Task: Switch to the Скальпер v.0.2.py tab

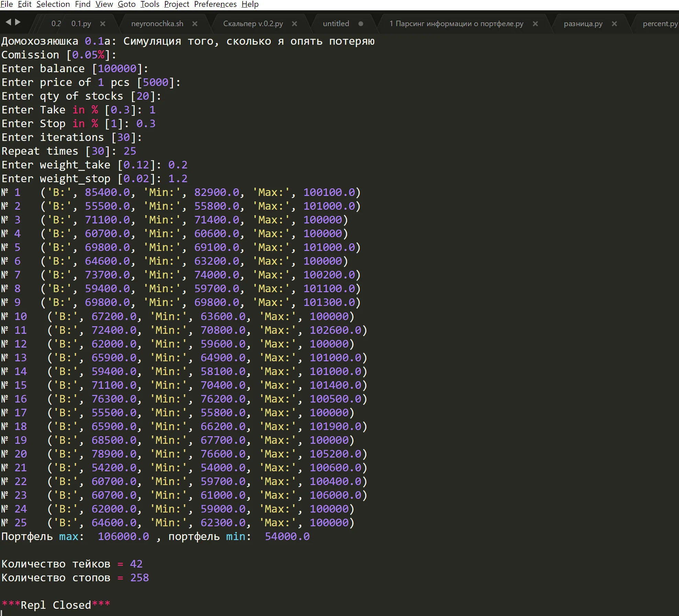Action: point(253,24)
